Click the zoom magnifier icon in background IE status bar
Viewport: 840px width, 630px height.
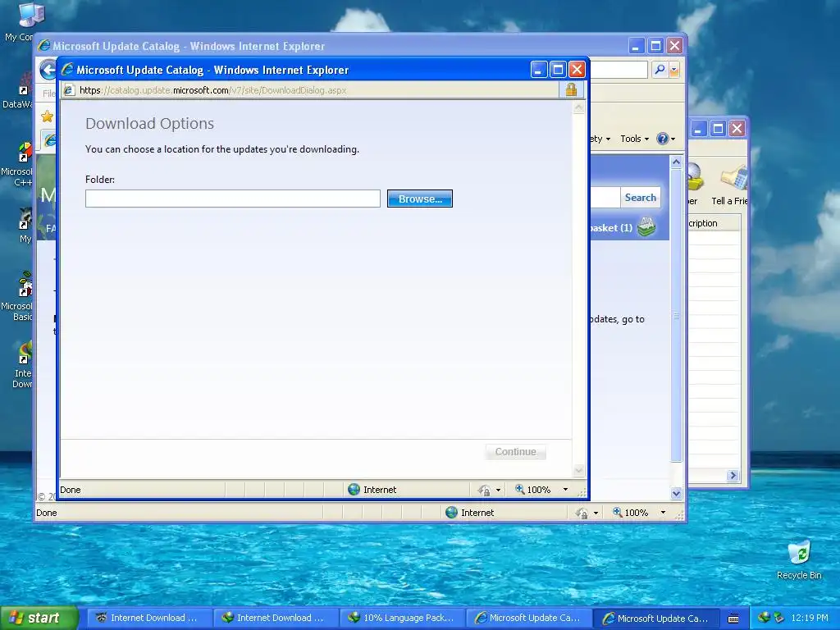click(617, 512)
